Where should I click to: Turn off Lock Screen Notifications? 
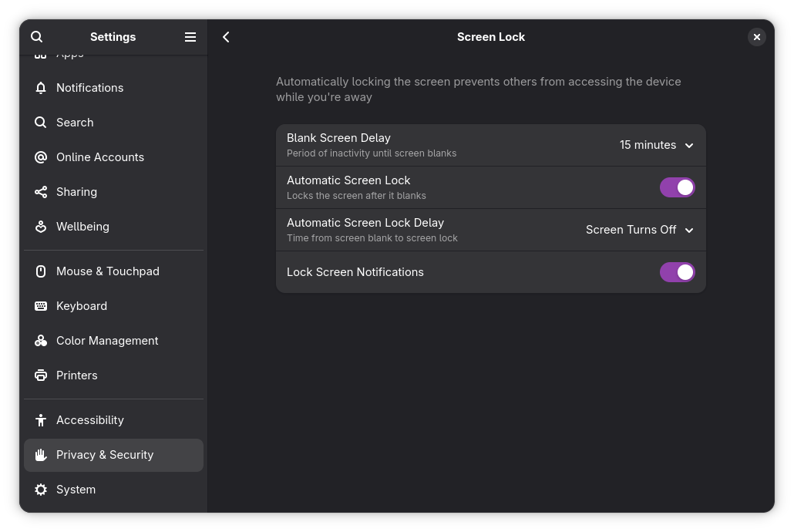[x=677, y=271]
